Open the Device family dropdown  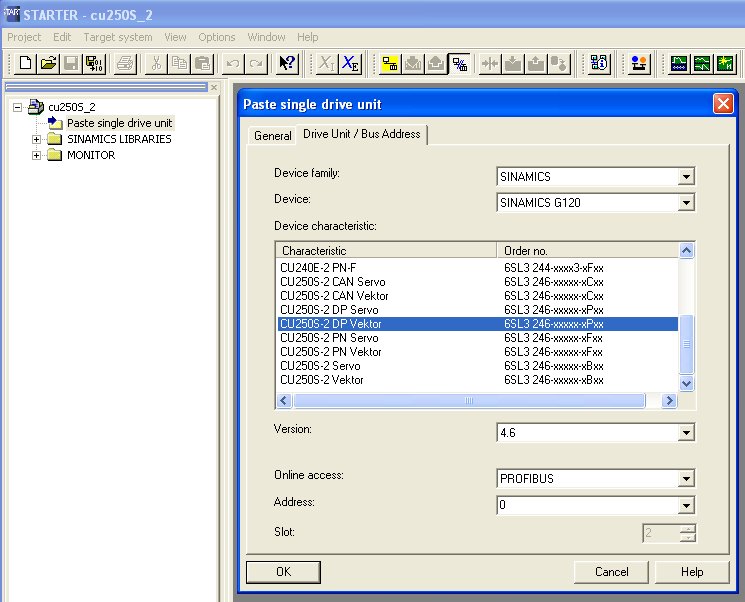click(x=686, y=177)
